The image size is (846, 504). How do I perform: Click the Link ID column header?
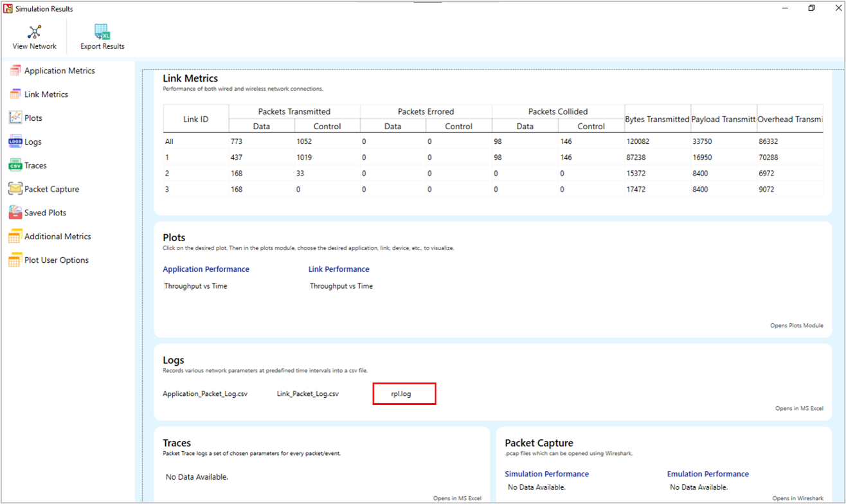(195, 119)
